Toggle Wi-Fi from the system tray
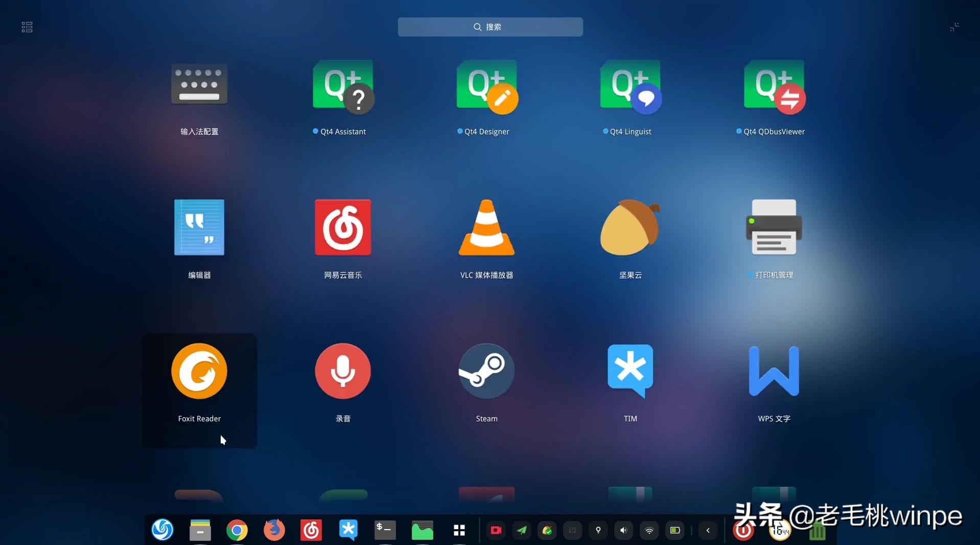Viewport: 980px width, 545px height. [648, 530]
